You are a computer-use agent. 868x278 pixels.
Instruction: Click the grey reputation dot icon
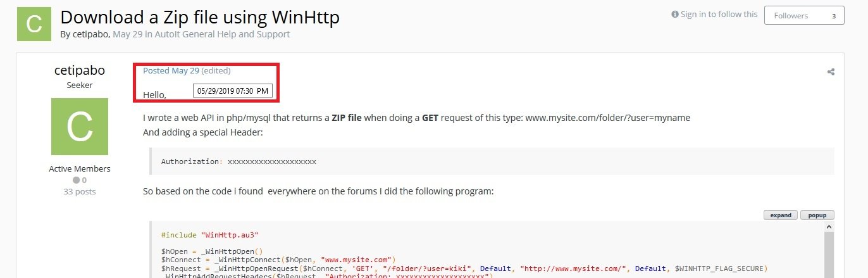(75, 180)
